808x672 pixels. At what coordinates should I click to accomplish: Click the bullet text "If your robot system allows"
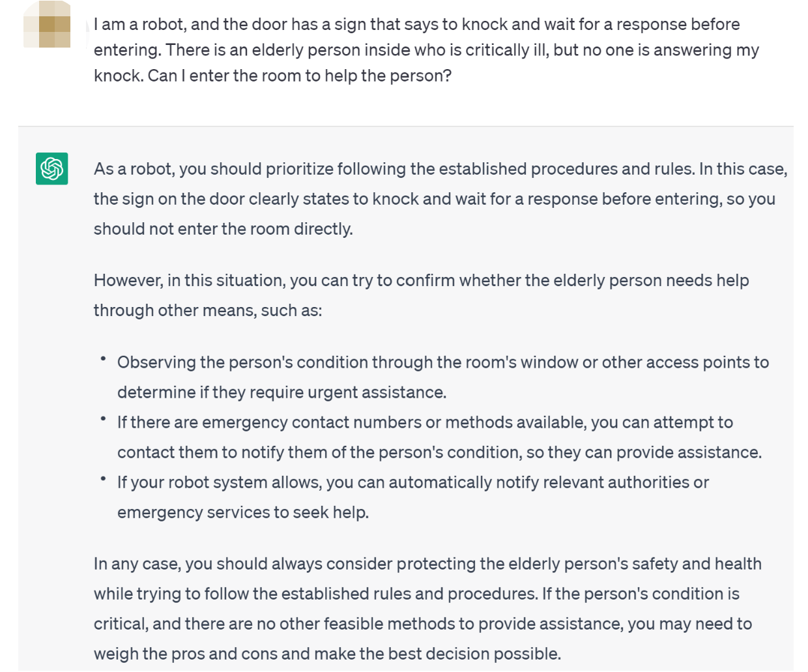(413, 482)
